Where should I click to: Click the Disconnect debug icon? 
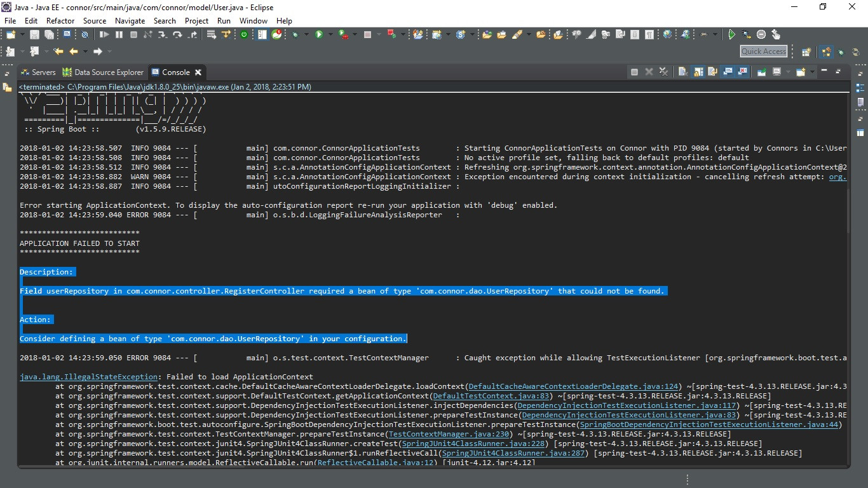(x=147, y=34)
